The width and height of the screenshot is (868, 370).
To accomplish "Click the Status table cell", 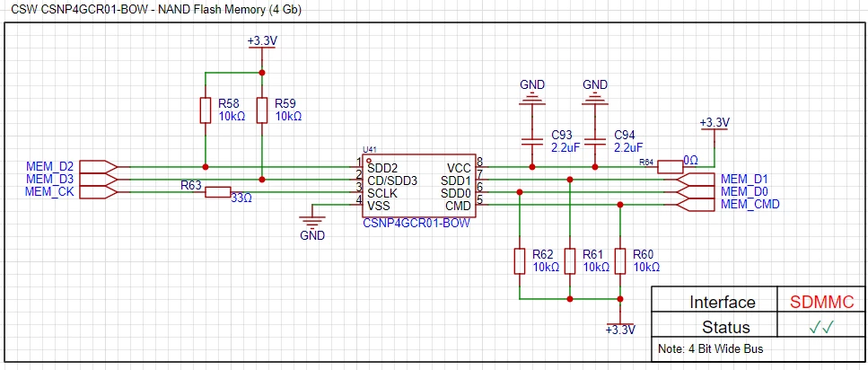I will click(x=715, y=324).
